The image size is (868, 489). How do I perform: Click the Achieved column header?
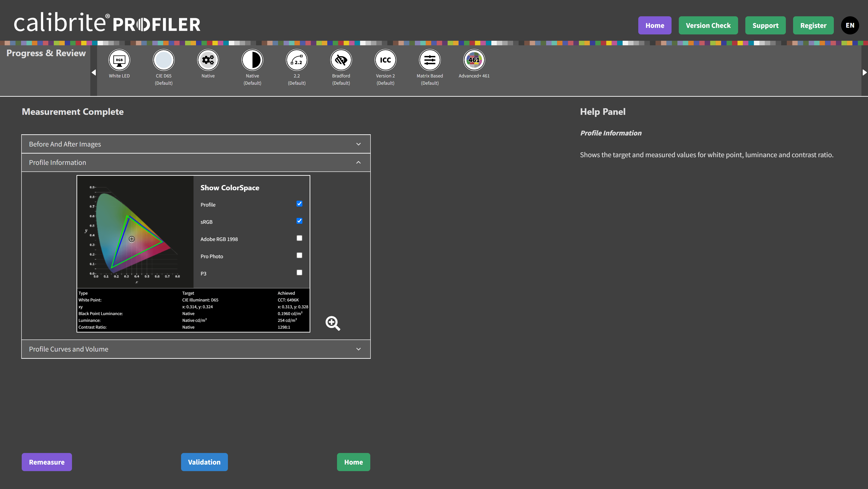click(x=286, y=293)
